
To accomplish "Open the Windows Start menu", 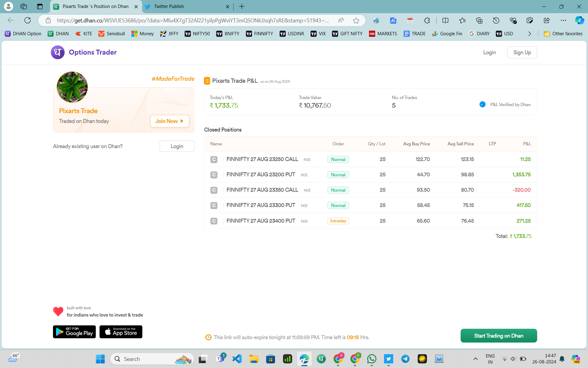I will [100, 359].
